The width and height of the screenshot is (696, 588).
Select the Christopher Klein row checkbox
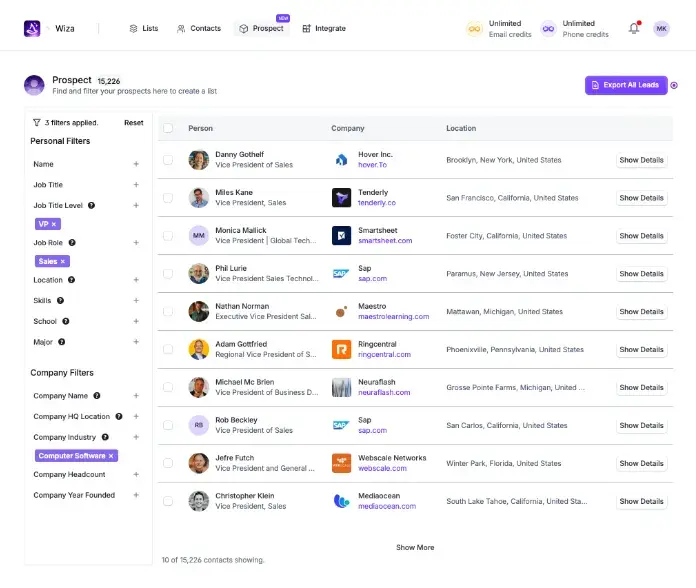(168, 501)
